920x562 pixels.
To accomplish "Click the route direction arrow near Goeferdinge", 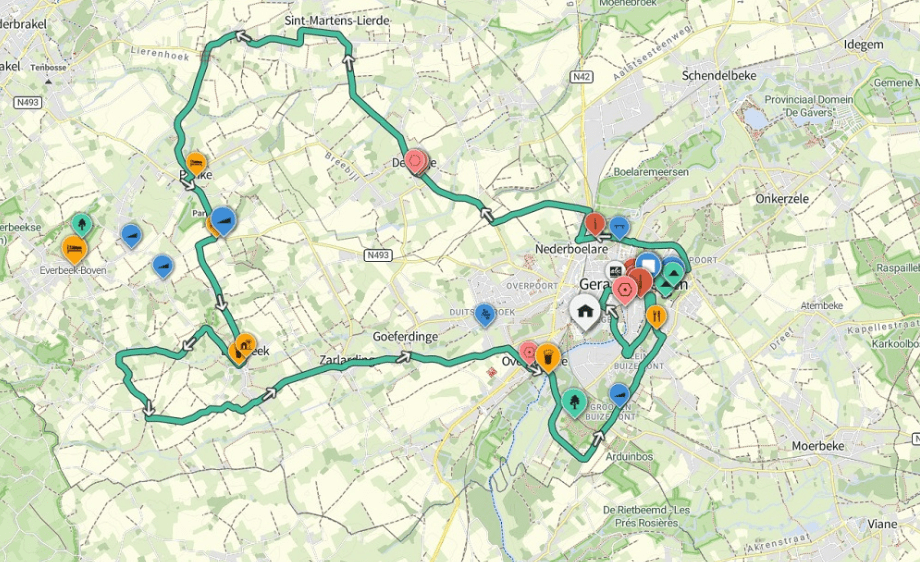I will point(404,356).
